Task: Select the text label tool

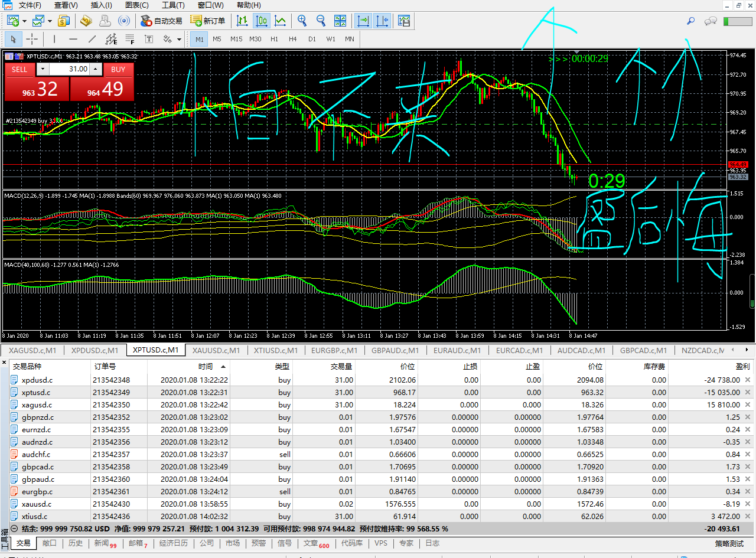Action: (149, 40)
